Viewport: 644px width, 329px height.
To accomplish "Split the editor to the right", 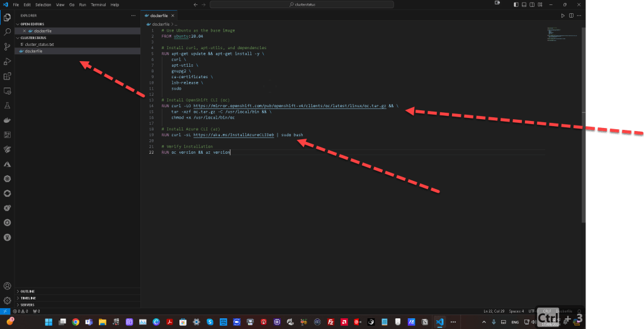I will click(x=571, y=16).
